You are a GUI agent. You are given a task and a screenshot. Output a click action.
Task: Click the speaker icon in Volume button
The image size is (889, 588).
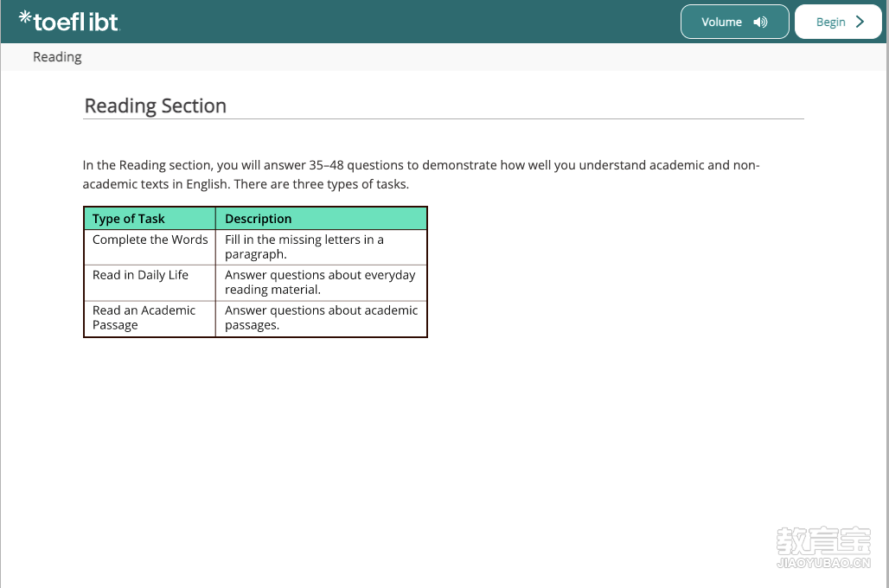(760, 22)
